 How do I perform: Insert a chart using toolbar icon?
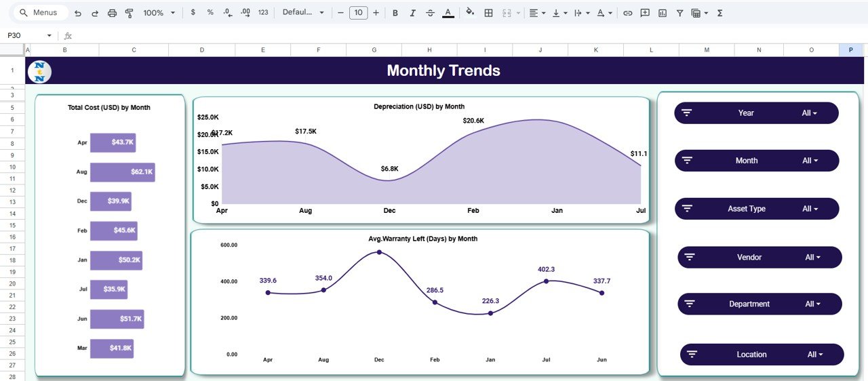tap(663, 13)
